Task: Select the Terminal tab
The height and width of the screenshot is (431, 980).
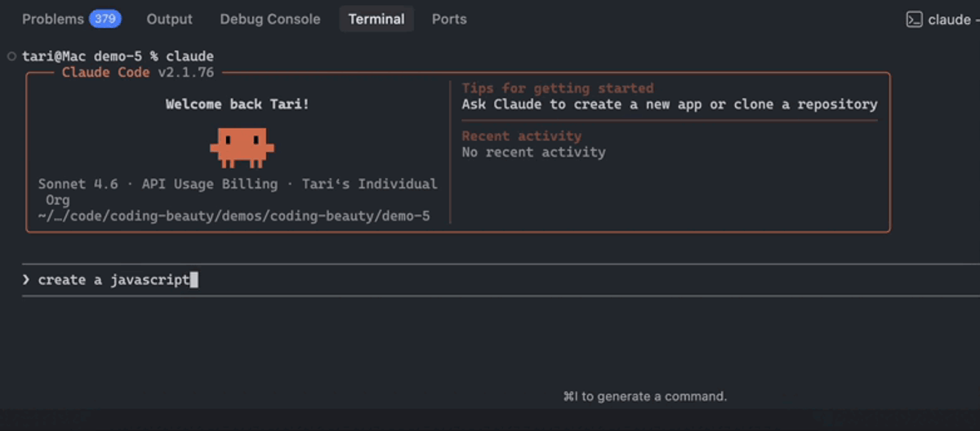Action: 376,19
